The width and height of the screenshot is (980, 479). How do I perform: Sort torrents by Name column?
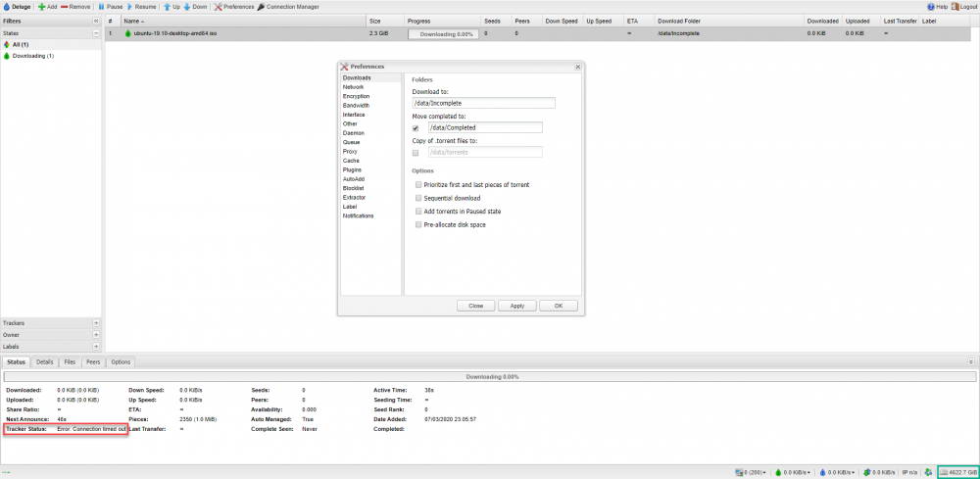[244, 22]
